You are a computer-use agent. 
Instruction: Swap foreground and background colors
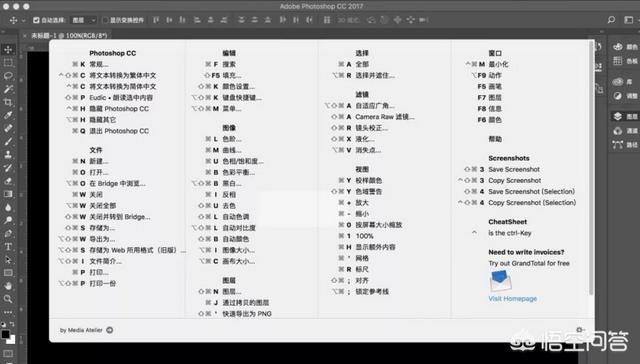pos(12,324)
